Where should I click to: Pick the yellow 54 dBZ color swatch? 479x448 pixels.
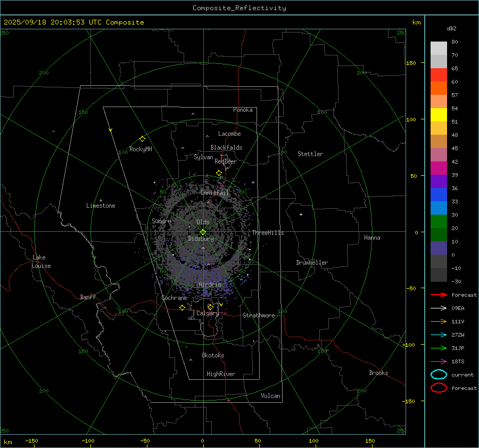(439, 115)
